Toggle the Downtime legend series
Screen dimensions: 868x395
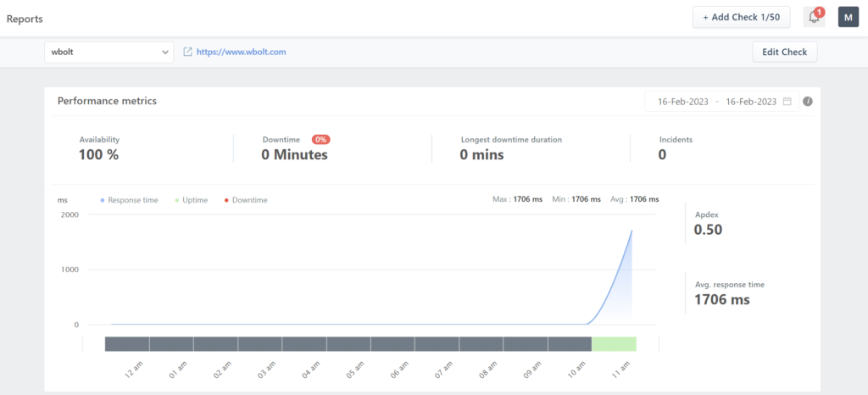pos(246,200)
